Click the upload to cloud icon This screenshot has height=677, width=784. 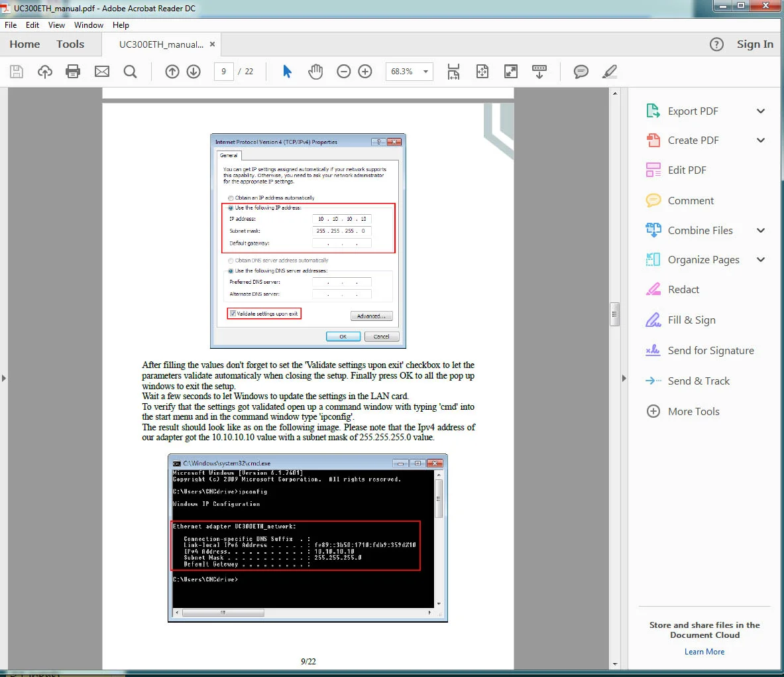coord(45,72)
